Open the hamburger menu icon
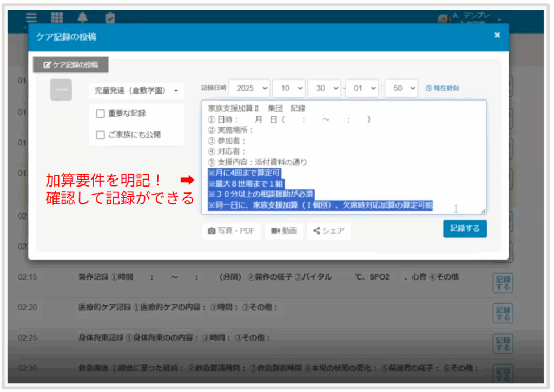 32,17
